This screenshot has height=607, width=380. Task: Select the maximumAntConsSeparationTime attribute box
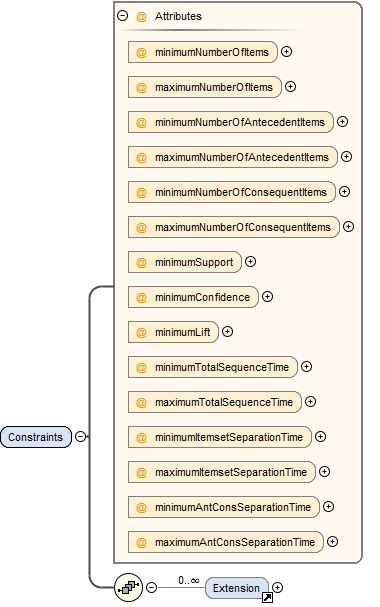tap(226, 542)
